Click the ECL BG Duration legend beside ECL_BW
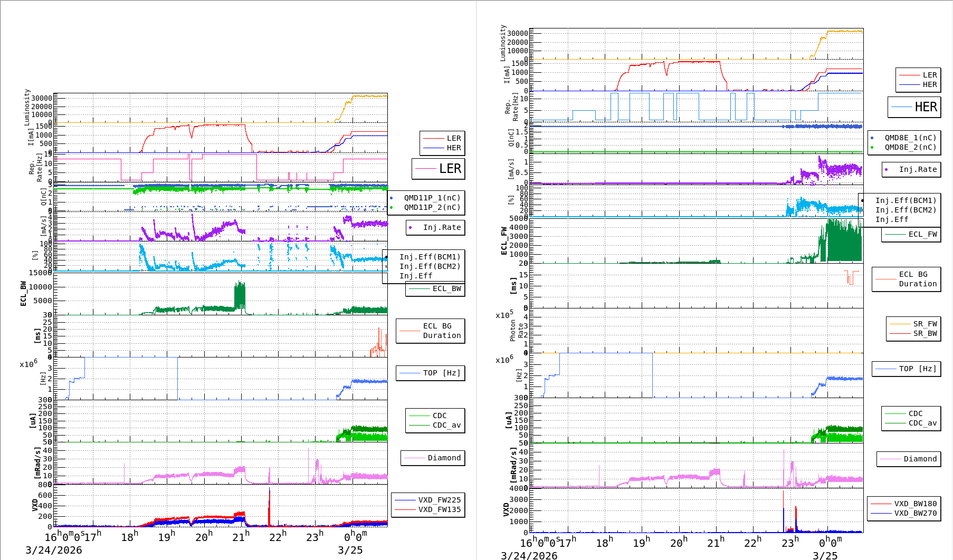Image resolution: width=953 pixels, height=560 pixels. [441, 331]
